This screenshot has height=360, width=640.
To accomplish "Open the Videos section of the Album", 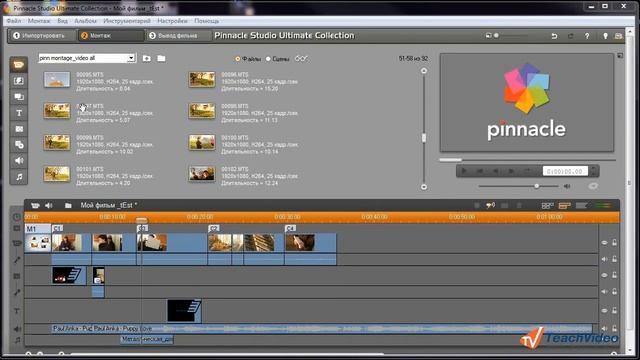I will [19, 65].
